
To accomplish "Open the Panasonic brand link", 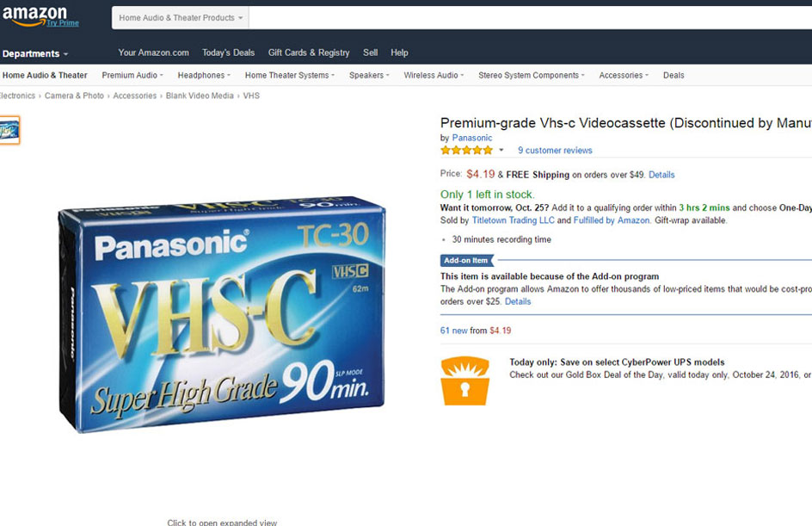I will point(471,138).
